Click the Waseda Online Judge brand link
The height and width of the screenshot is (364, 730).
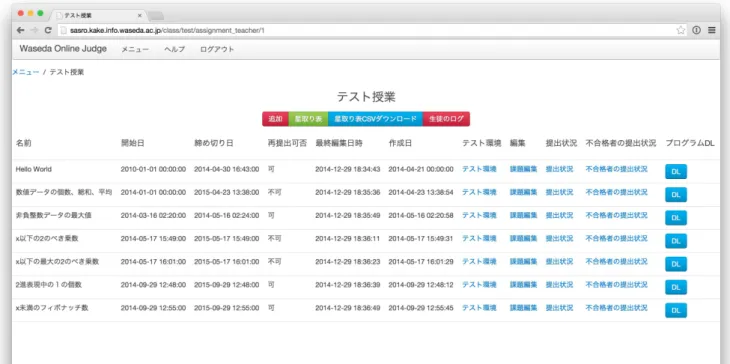[x=63, y=48]
